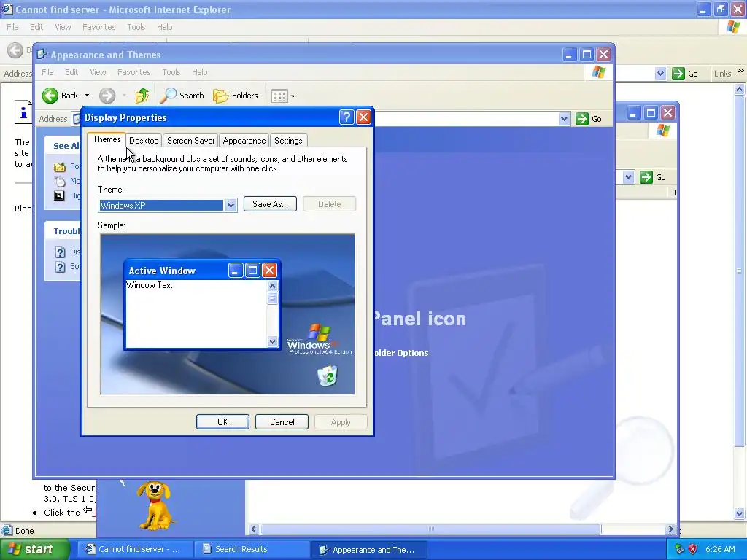This screenshot has height=560, width=747.
Task: Open Internet Explorer Tools menu
Action: (136, 27)
